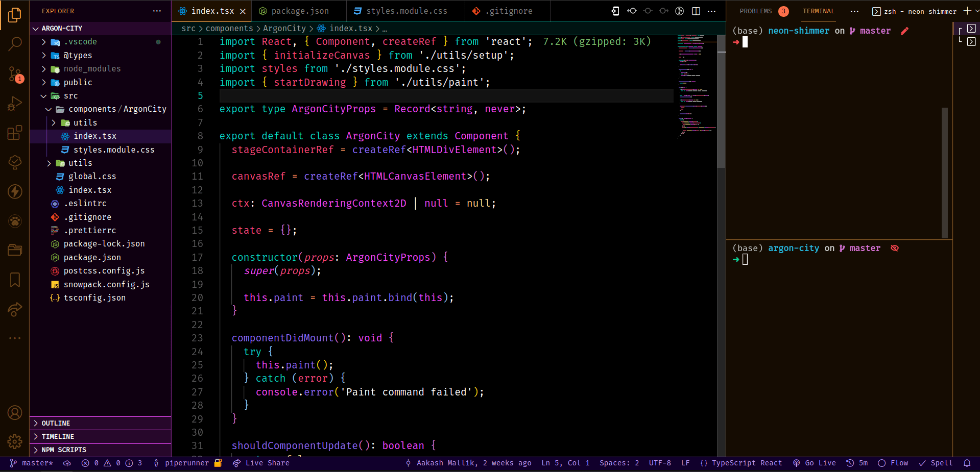Open errors and warnings count
This screenshot has width=980, height=472.
pyautogui.click(x=112, y=463)
